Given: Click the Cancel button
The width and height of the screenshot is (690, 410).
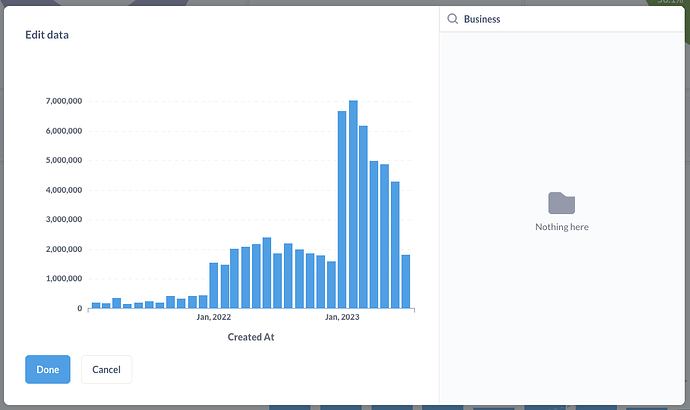Looking at the screenshot, I should (x=106, y=370).
